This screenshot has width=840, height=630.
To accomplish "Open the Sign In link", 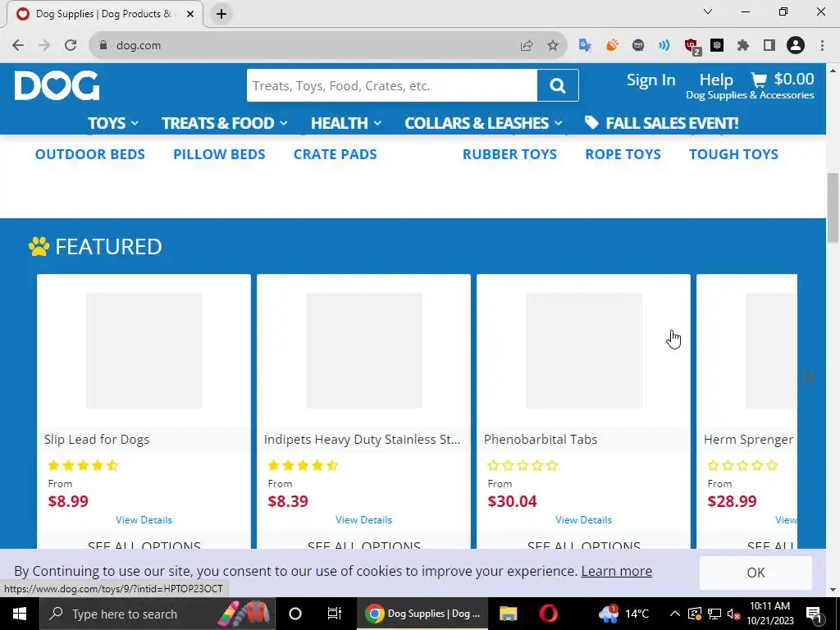I will tap(651, 80).
